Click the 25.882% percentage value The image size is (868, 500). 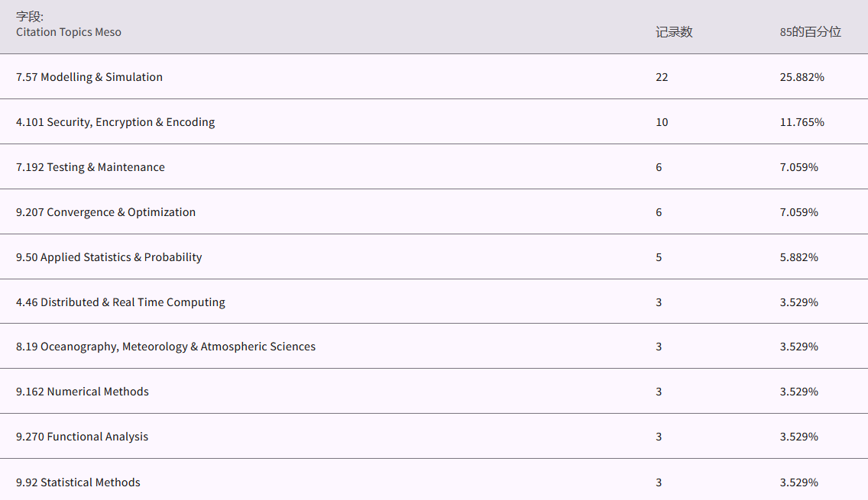[x=802, y=77]
